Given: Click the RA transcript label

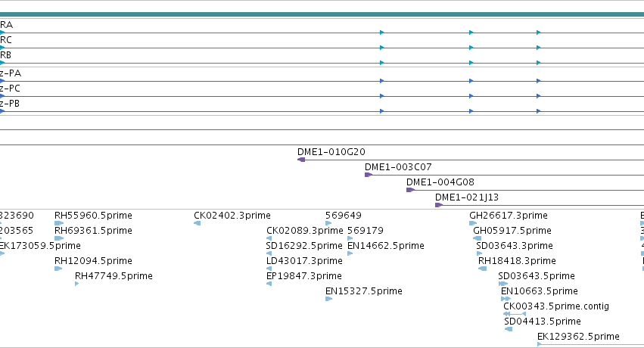Looking at the screenshot, I should [6, 25].
